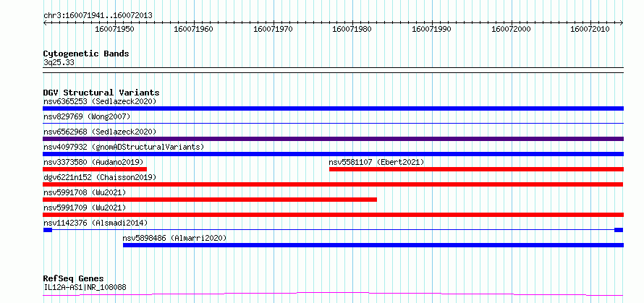644x303 pixels.
Task: Click ruler position 160071970
Action: pyautogui.click(x=273, y=29)
